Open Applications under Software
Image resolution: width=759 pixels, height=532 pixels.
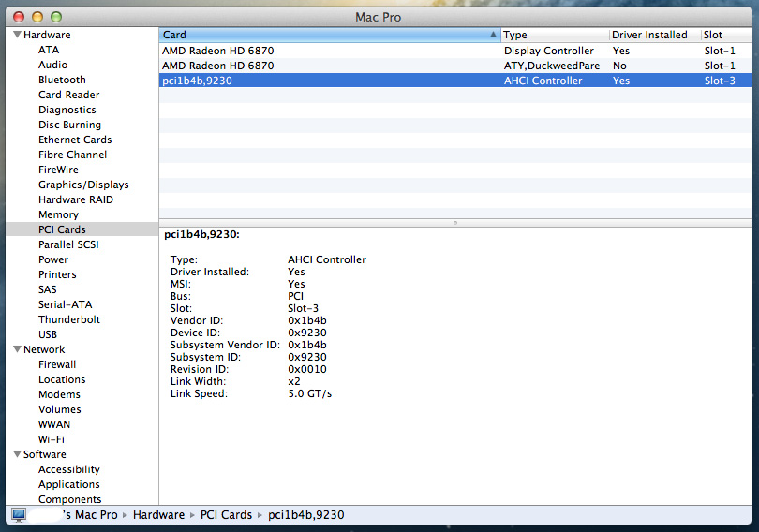[68, 484]
